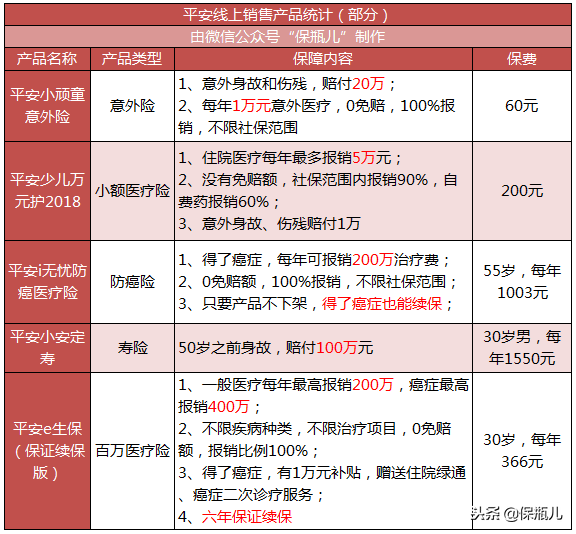Click the 保障内容 column header
The width and height of the screenshot is (576, 534).
(323, 59)
